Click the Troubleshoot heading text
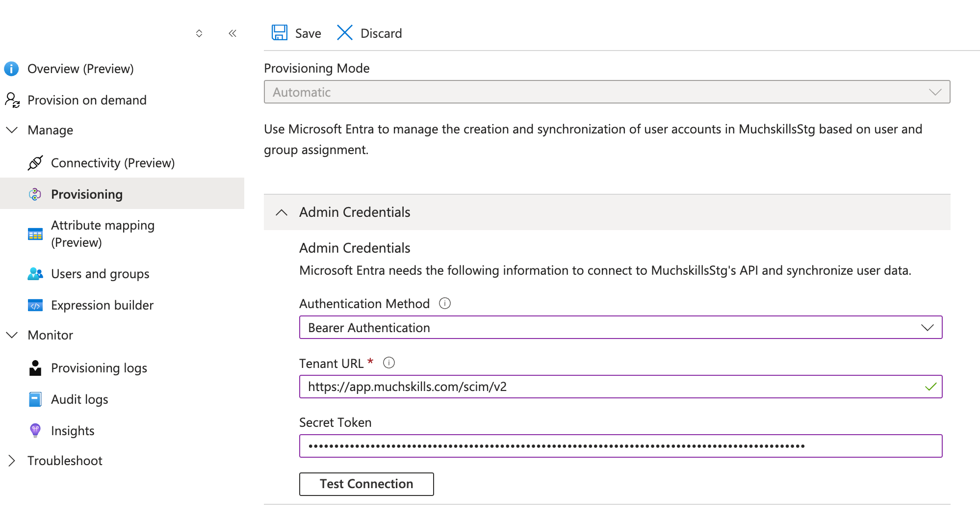980x521 pixels. tap(65, 461)
